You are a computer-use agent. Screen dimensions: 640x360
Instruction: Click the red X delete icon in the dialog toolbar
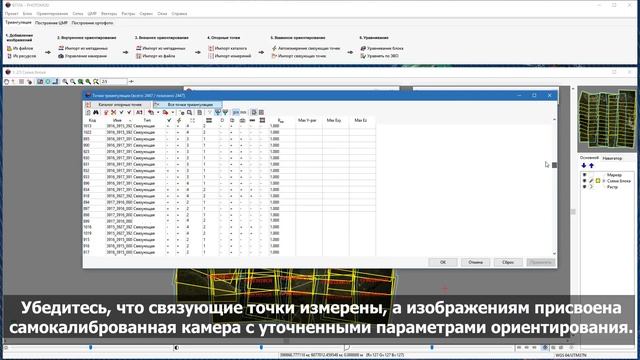(x=113, y=112)
